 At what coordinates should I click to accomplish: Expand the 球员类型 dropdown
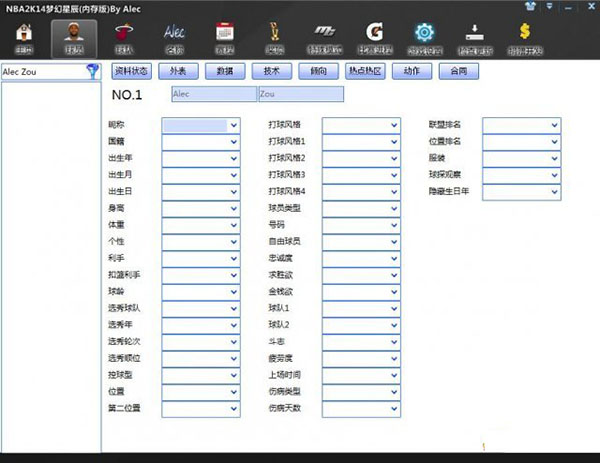393,207
